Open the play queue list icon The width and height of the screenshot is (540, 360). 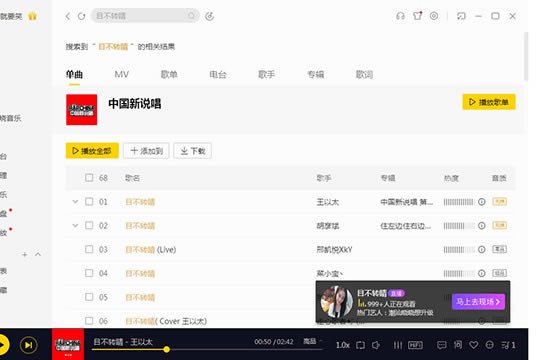tap(508, 345)
